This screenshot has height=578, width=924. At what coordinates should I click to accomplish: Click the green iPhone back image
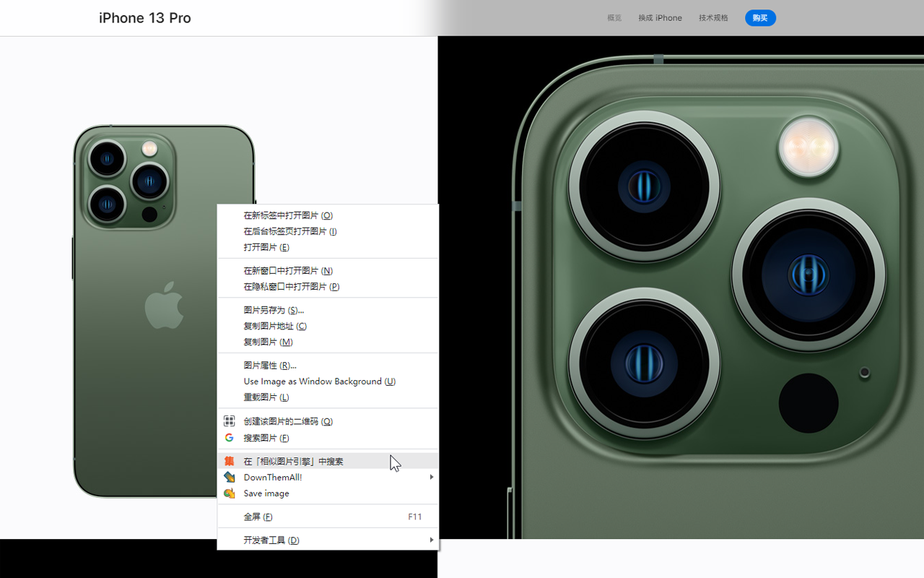[x=164, y=311]
